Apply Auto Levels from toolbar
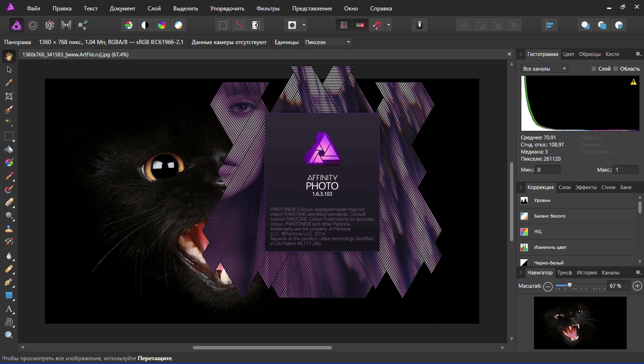This screenshot has width=644, height=364. [129, 25]
